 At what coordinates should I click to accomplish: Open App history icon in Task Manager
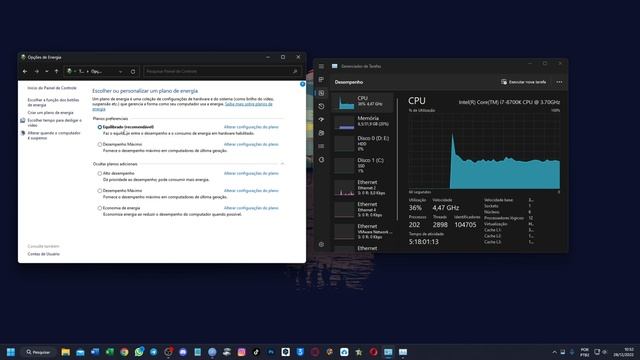pyautogui.click(x=322, y=106)
